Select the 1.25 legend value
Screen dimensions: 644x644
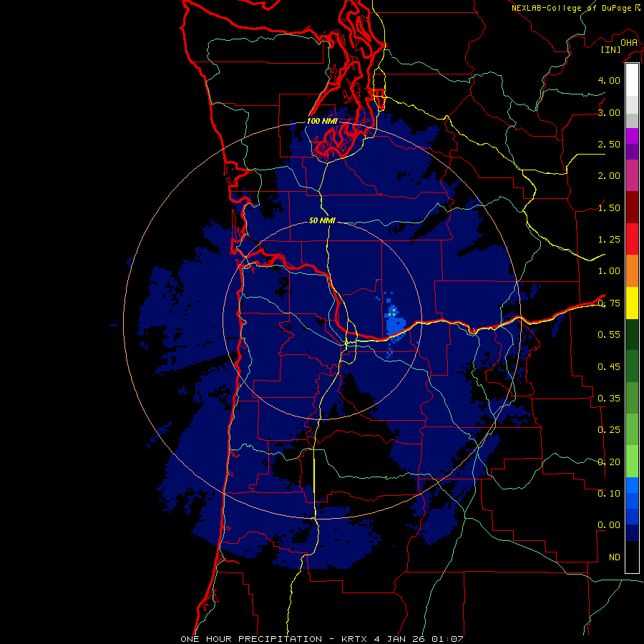coord(609,240)
